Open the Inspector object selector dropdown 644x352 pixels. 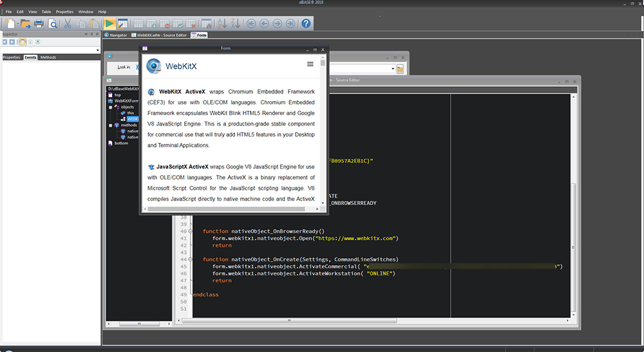[x=97, y=50]
